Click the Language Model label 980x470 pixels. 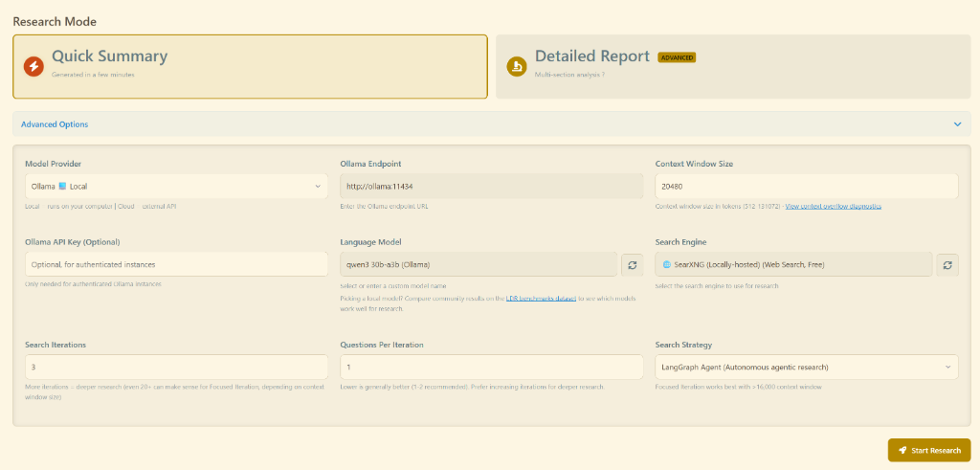point(370,242)
